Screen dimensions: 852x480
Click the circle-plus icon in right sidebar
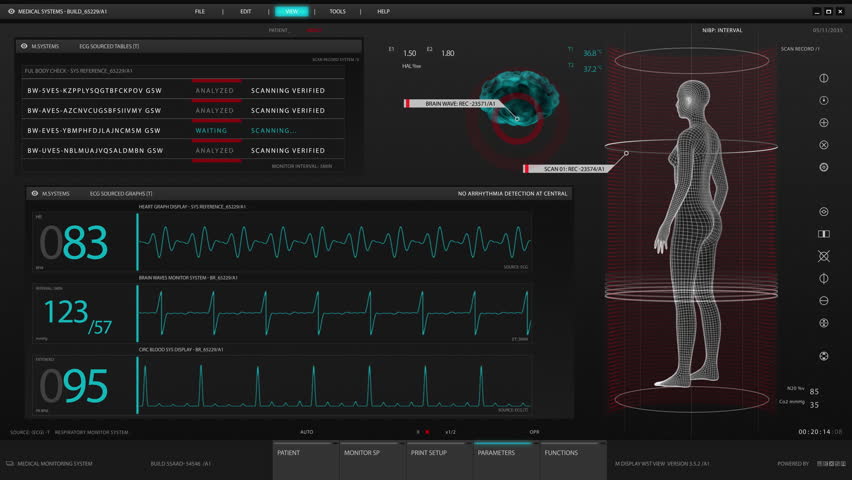(x=824, y=123)
